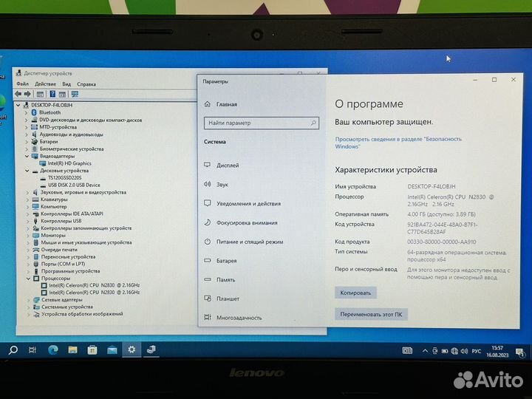Select Intel(R) HD Graphics device
The height and width of the screenshot is (399, 532).
pyautogui.click(x=69, y=163)
